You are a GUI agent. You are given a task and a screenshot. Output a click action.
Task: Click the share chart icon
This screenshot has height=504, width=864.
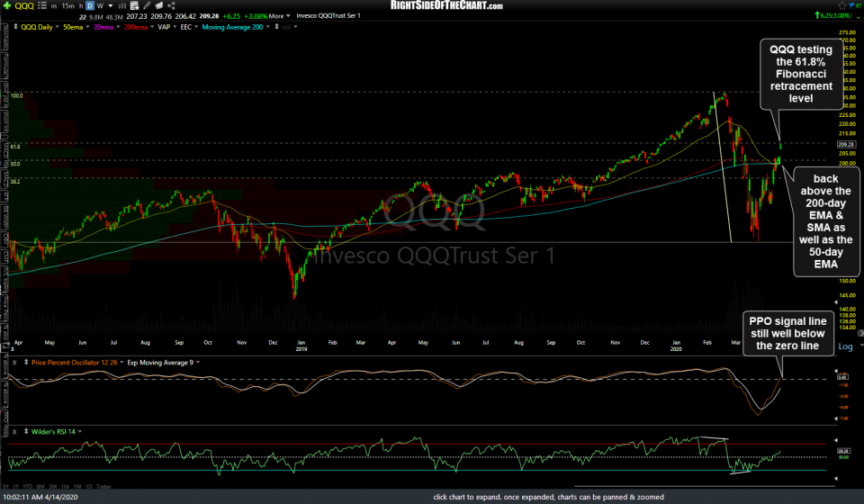(171, 5)
